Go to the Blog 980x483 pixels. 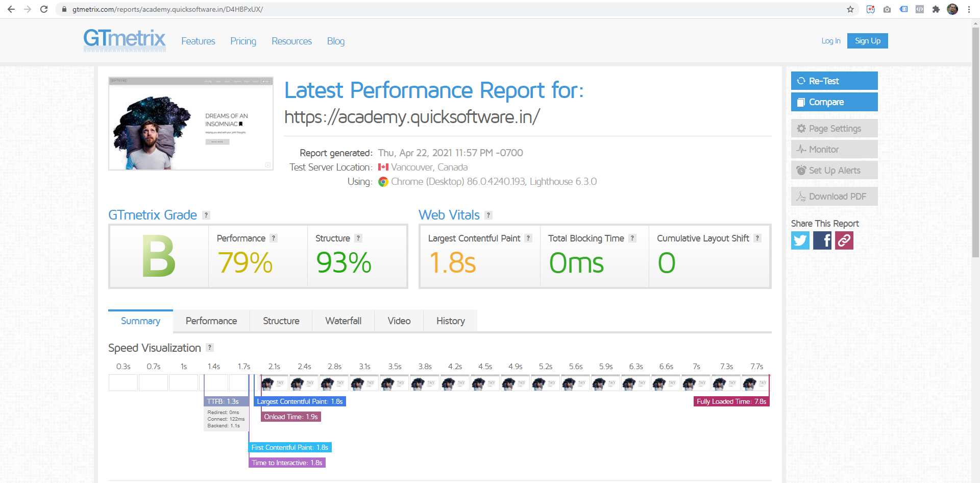click(336, 41)
